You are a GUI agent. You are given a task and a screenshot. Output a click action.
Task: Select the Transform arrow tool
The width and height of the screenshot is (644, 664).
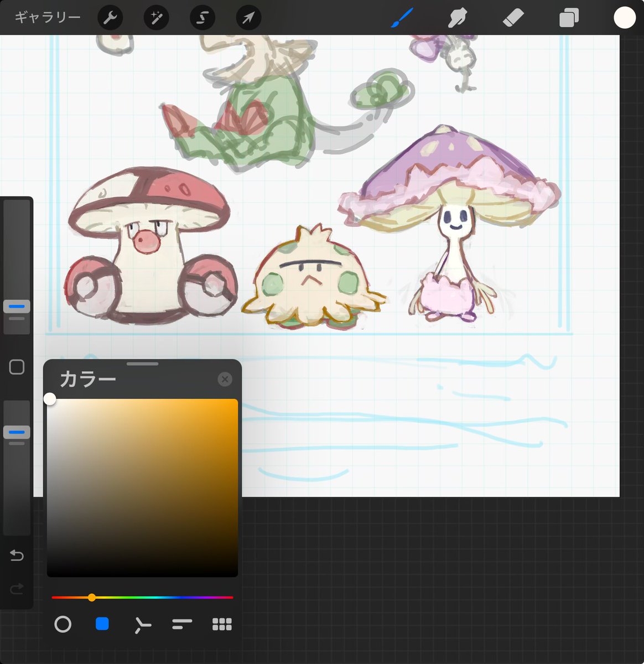(248, 18)
